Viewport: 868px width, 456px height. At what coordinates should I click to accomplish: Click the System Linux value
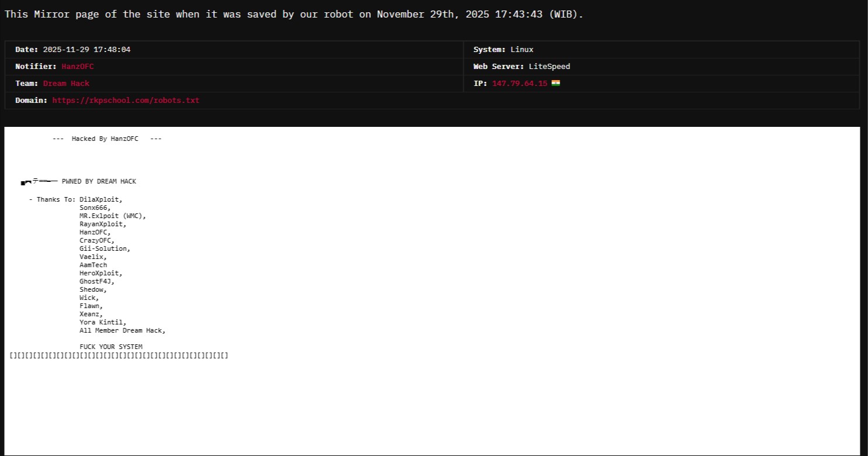coord(522,50)
